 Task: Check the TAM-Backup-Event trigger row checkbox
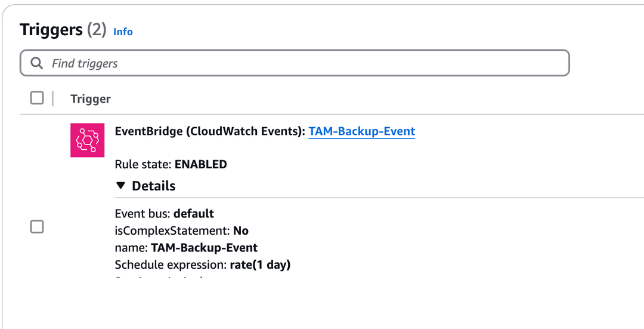pos(37,226)
